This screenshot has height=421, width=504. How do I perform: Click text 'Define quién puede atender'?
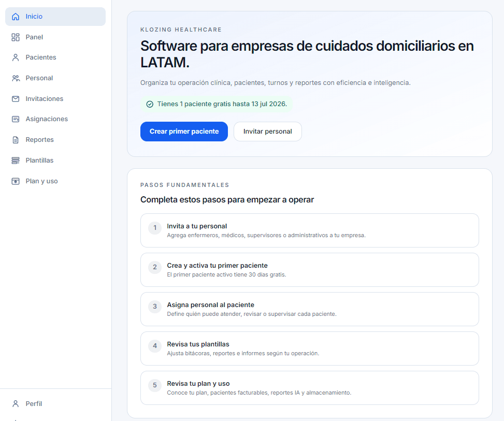[252, 314]
